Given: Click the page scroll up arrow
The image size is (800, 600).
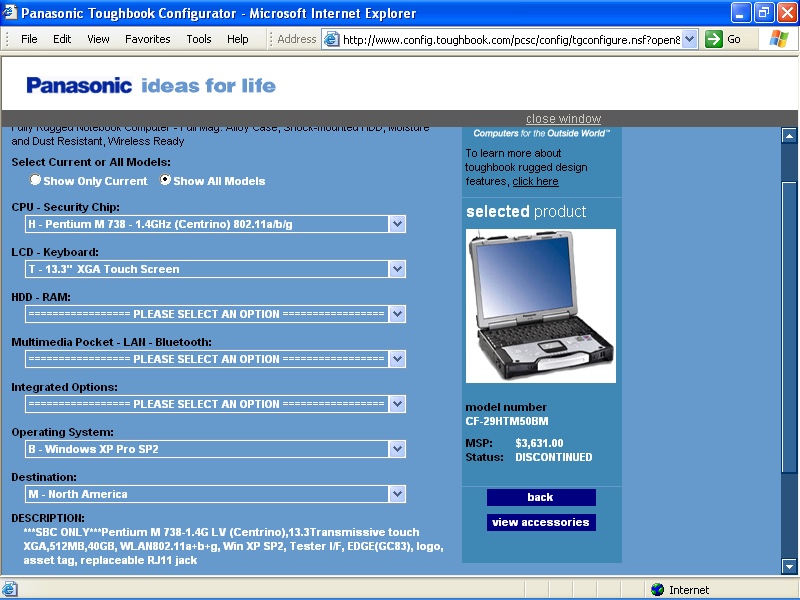Looking at the screenshot, I should click(x=789, y=136).
